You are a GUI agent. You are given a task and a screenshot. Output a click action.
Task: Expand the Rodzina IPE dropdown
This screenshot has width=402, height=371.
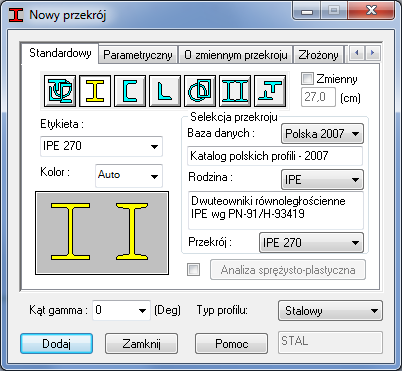click(x=322, y=180)
